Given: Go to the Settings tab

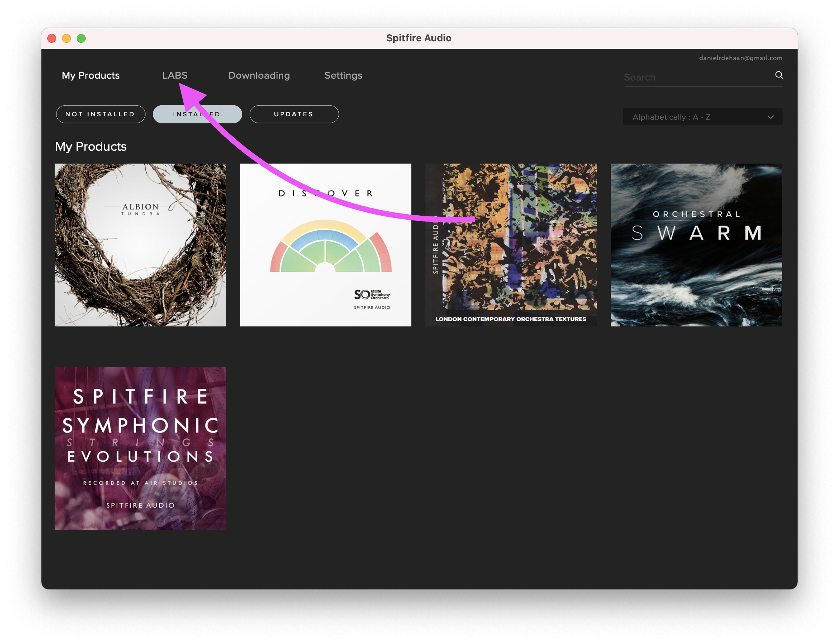Looking at the screenshot, I should point(343,76).
